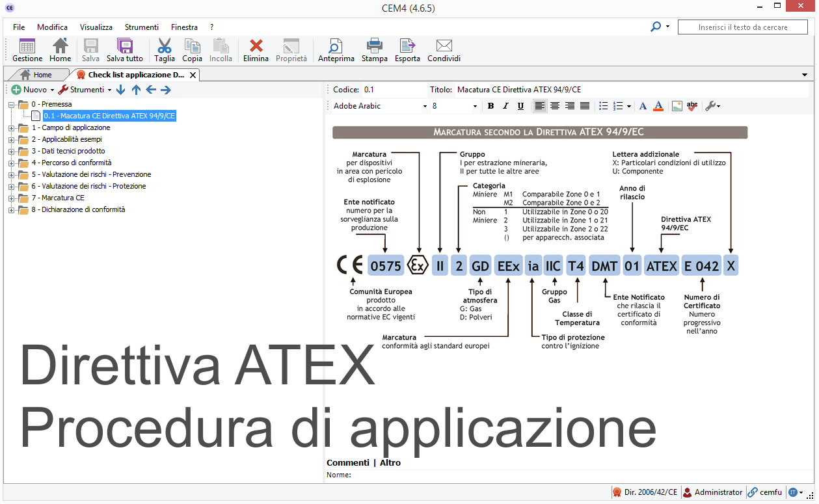Click the spell check icon
Viewport: 819px width, 504px height.
(692, 106)
